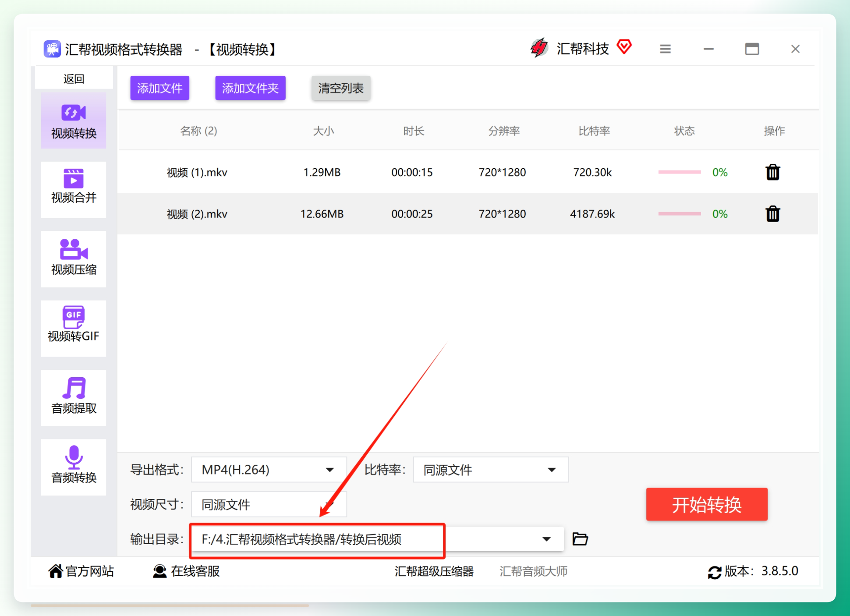
Task: Click 清空列表 button
Action: [341, 88]
